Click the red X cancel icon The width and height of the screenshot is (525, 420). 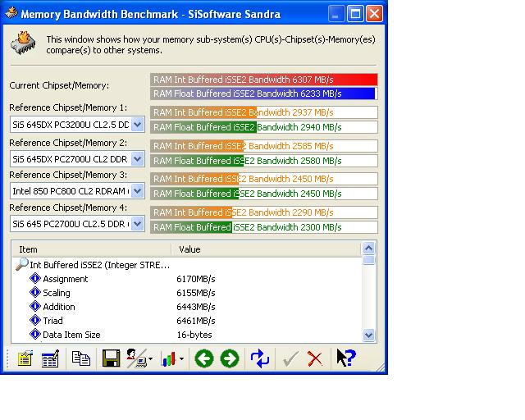[314, 358]
